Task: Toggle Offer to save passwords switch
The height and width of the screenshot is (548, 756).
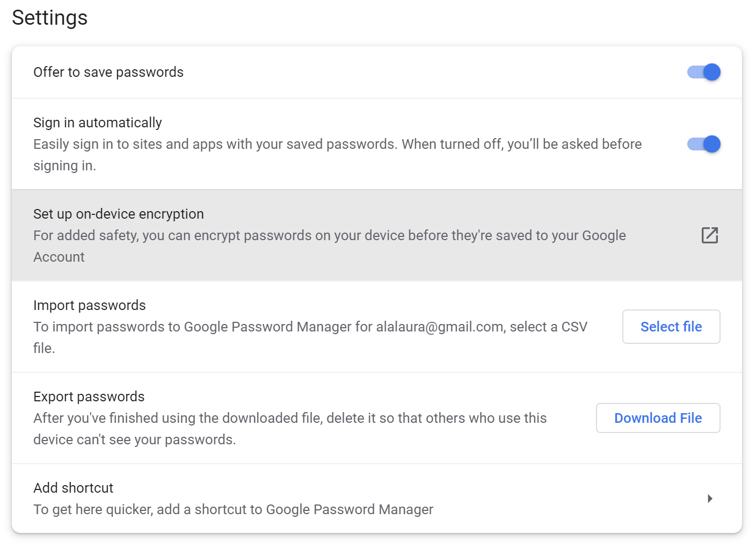Action: click(703, 72)
